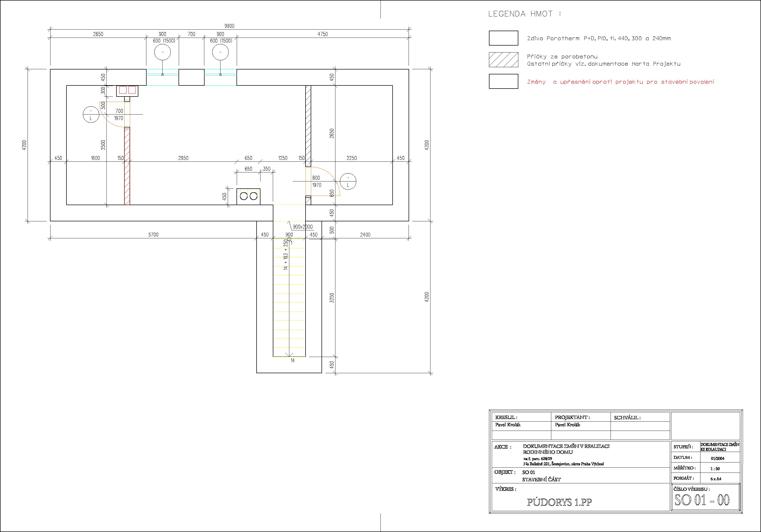Click the 'MĚŘÍTKO :' label

684,468
